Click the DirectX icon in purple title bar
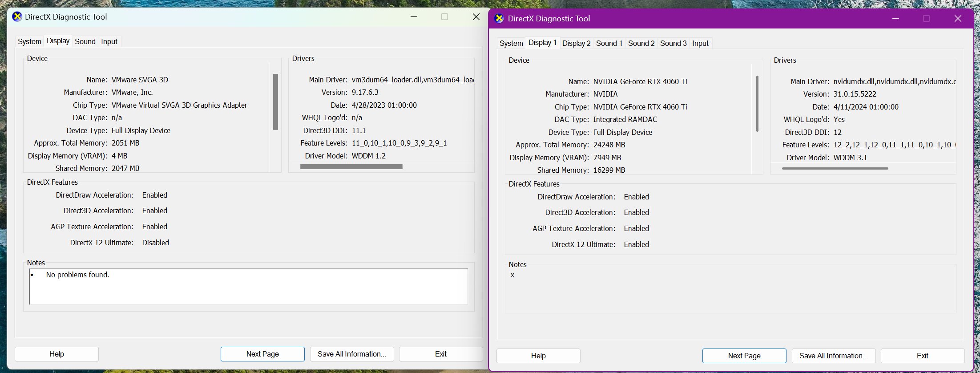980x373 pixels. pos(499,19)
